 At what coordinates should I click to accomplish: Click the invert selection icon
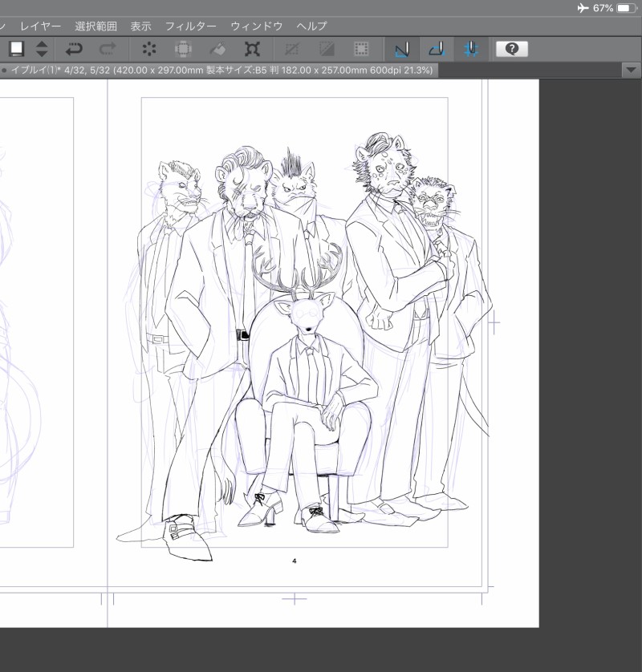point(327,49)
